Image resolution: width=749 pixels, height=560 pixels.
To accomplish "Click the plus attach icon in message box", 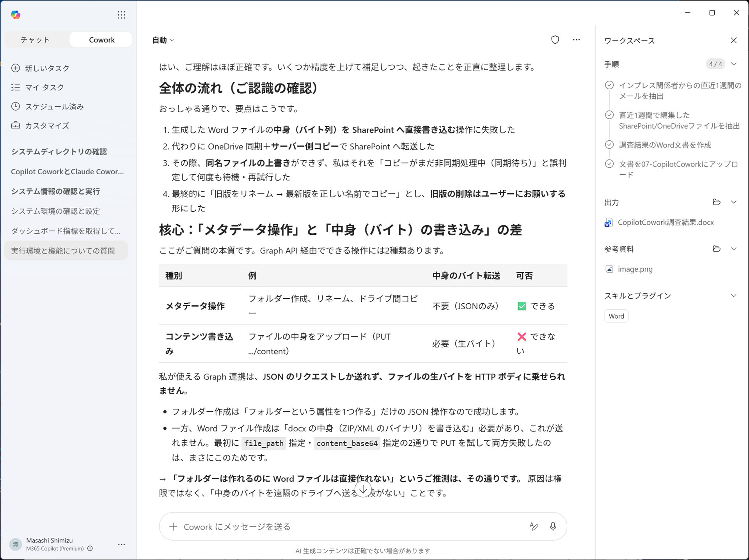I will 173,527.
